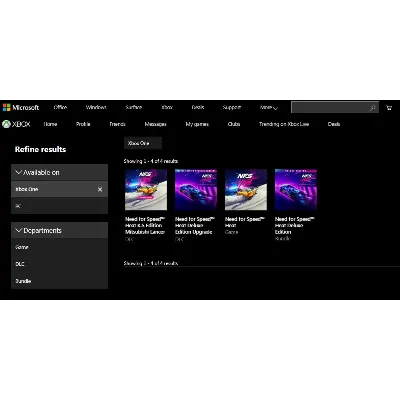
Task: Go to the Clubs tab
Action: tap(234, 124)
